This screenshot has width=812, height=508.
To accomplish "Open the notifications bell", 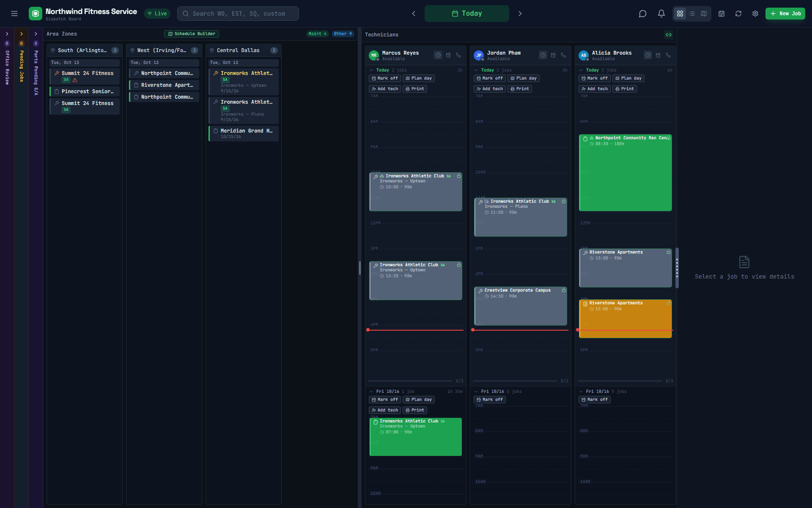I will 661,14.
